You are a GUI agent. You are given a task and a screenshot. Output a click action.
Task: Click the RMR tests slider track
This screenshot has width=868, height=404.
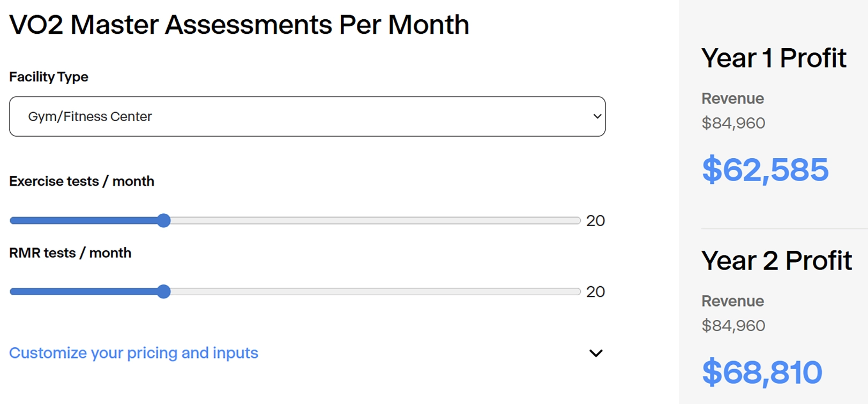375,291
